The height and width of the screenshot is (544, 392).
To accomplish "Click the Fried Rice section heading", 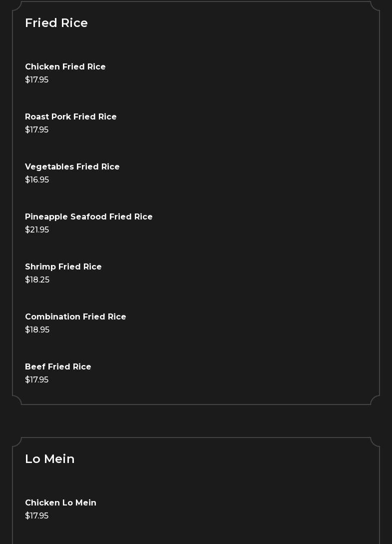I will pyautogui.click(x=56, y=23).
